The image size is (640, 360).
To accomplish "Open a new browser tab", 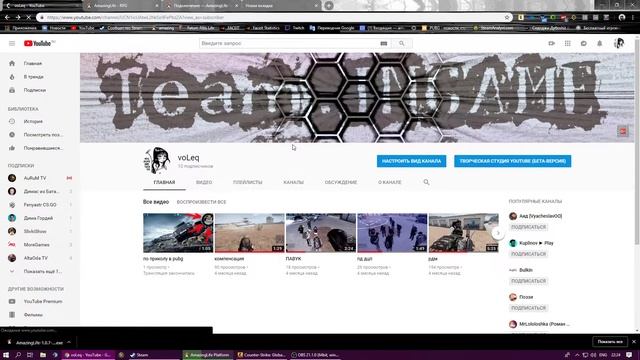I will point(329,6).
